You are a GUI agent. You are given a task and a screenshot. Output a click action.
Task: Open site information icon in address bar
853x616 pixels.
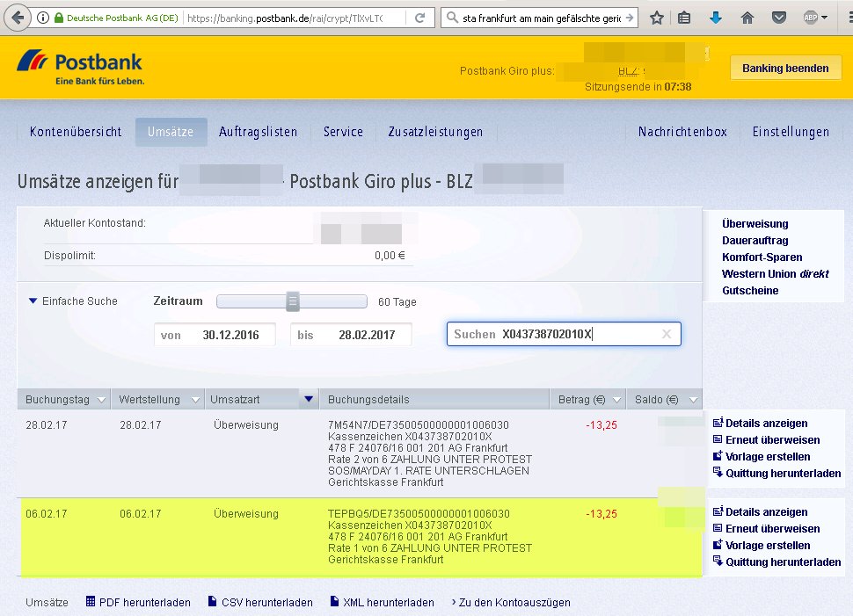pos(43,18)
